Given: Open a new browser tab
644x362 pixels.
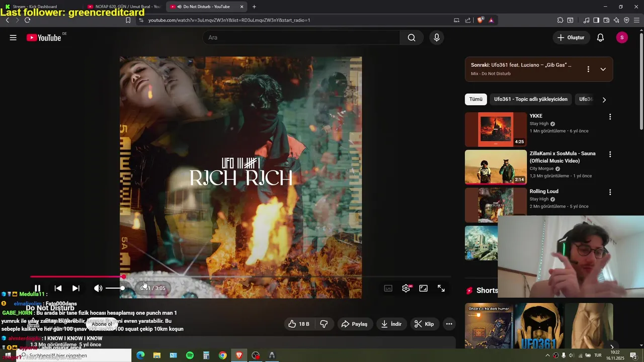Looking at the screenshot, I should pos(254,7).
